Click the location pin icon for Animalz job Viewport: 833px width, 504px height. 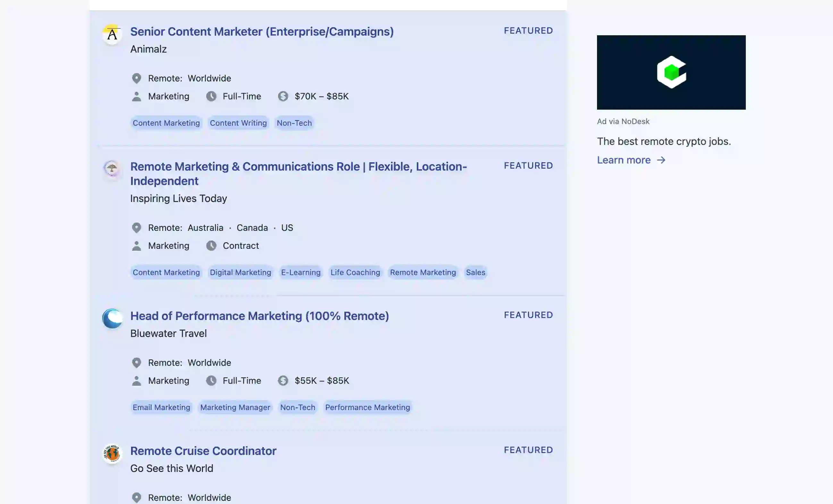point(137,78)
